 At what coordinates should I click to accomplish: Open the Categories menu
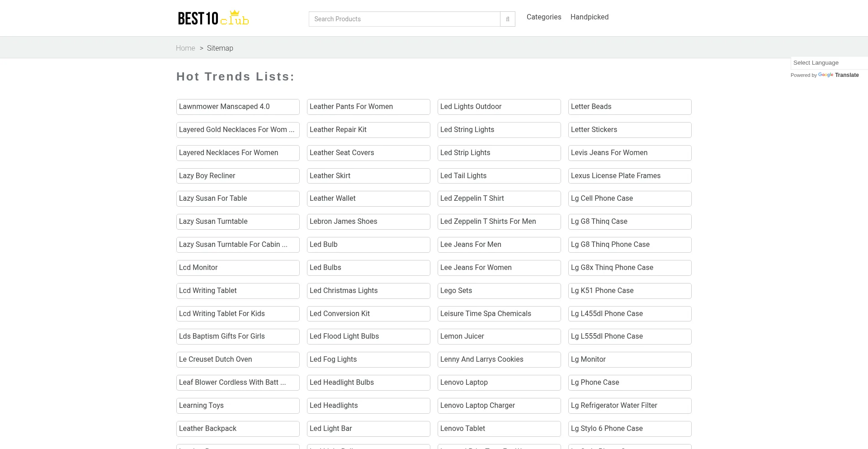[x=543, y=17]
